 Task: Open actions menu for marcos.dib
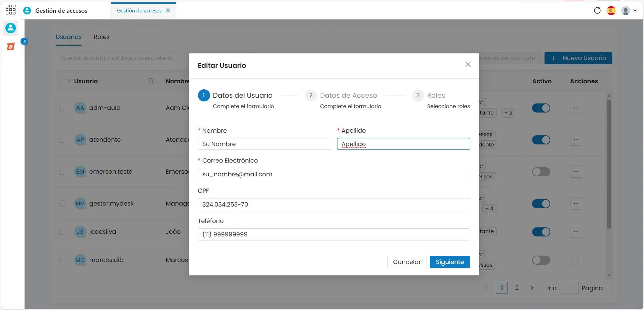point(576,260)
